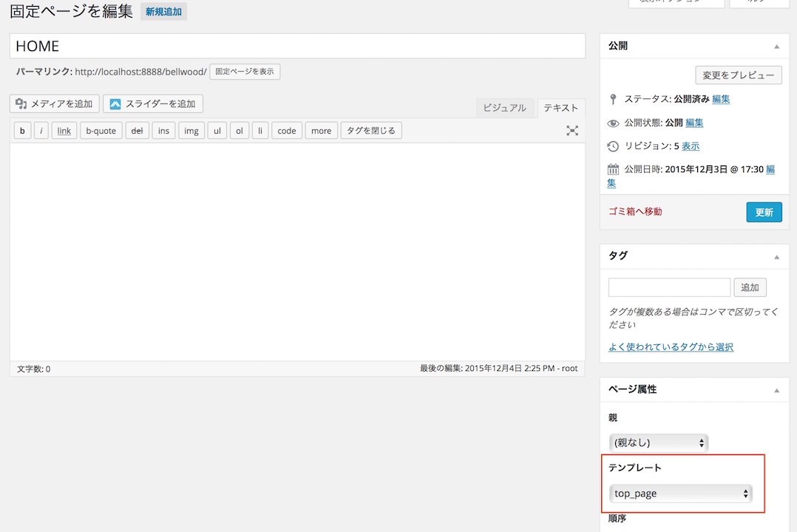This screenshot has height=532, width=797.
Task: Open the 親 parent page dropdown
Action: point(658,443)
